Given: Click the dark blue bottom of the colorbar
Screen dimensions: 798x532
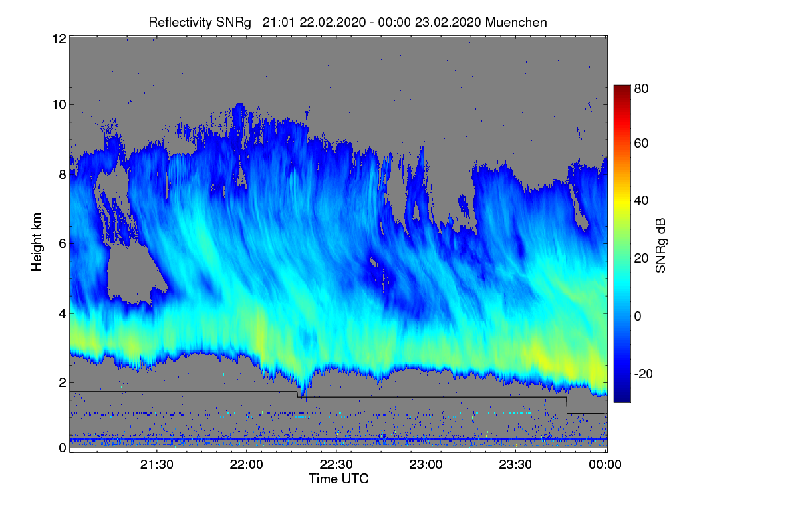Looking at the screenshot, I should [622, 396].
